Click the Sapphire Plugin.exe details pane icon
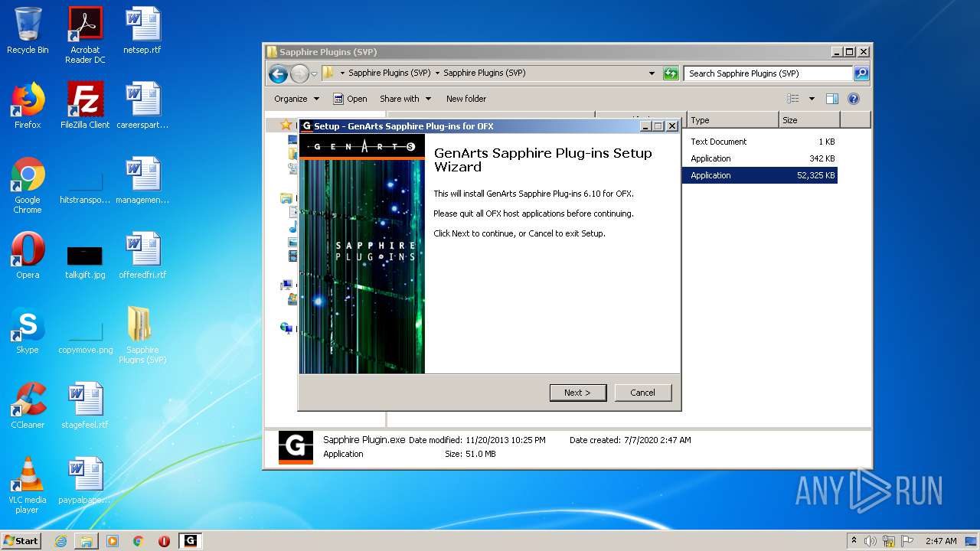The width and height of the screenshot is (980, 551). (x=296, y=448)
